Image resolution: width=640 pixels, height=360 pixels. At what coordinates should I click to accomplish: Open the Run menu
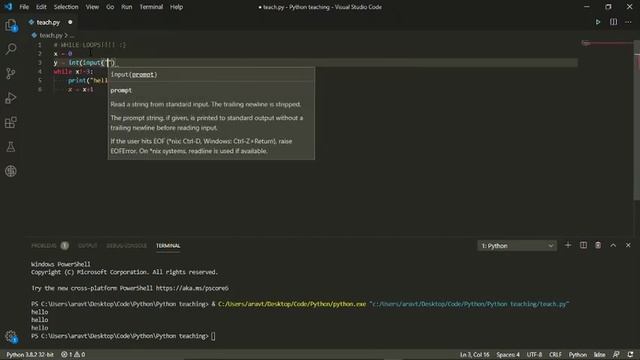click(x=127, y=7)
